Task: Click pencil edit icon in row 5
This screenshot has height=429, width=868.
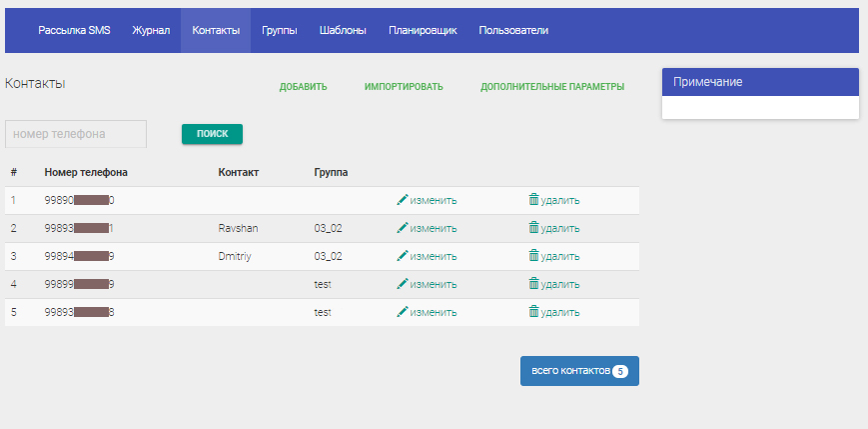Action: 403,312
